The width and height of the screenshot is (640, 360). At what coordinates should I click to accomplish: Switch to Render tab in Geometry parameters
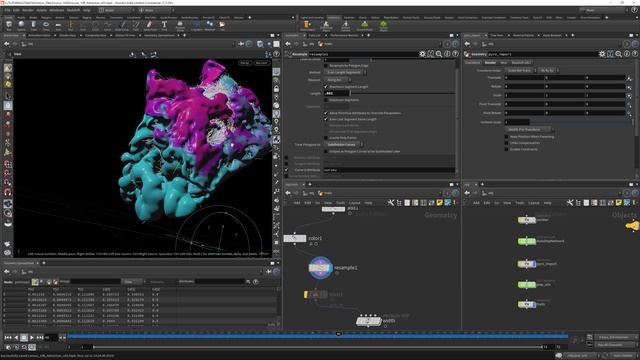[490, 62]
